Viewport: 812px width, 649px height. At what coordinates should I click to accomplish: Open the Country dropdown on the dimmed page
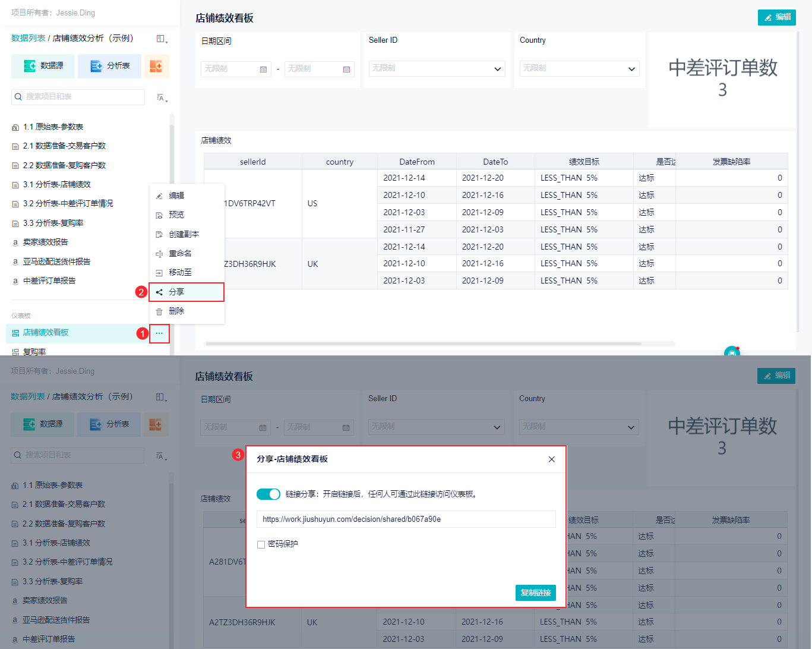click(579, 427)
